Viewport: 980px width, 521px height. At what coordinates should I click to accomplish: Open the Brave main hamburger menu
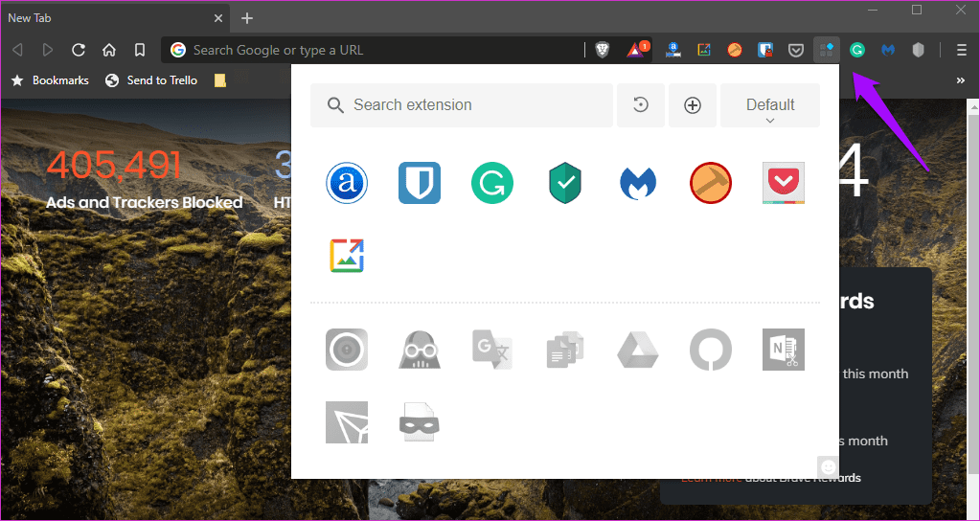[962, 50]
